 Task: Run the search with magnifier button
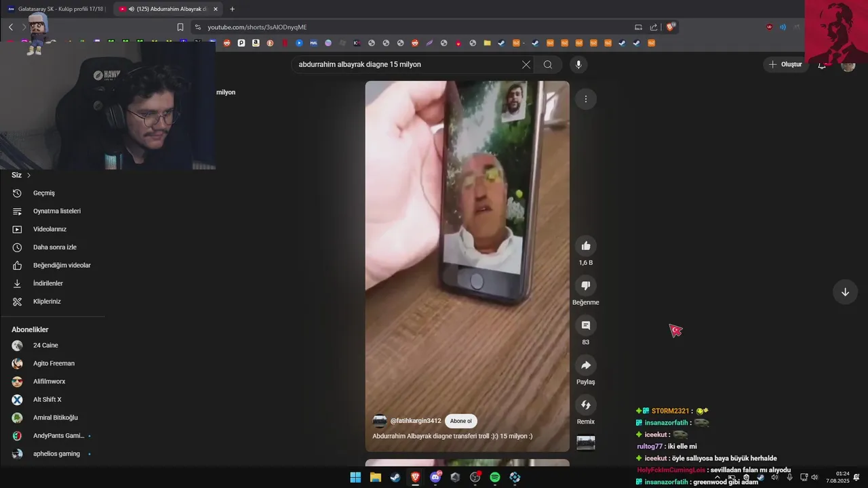(548, 64)
